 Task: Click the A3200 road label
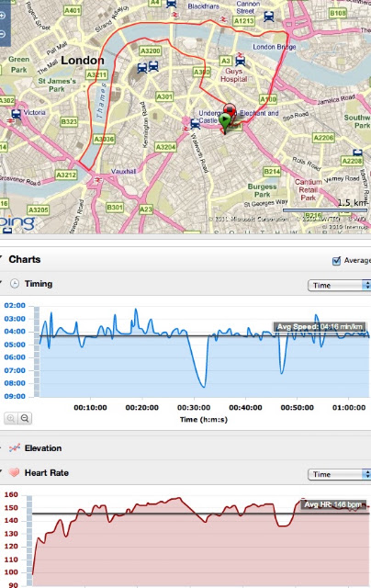150,51
